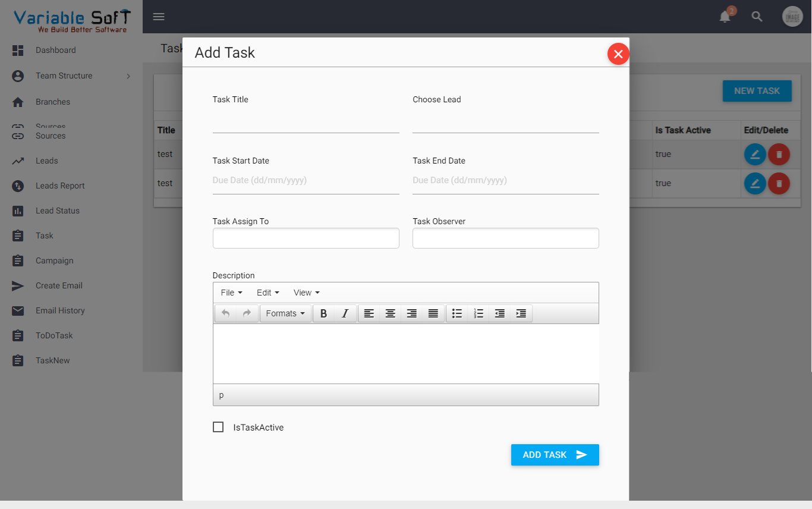The width and height of the screenshot is (812, 509).
Task: Apply bold formatting in the description editor
Action: coord(323,313)
